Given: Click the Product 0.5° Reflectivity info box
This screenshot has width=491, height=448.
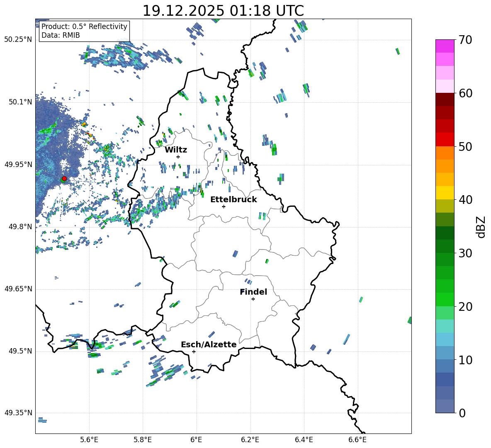Looking at the screenshot, I should [84, 31].
